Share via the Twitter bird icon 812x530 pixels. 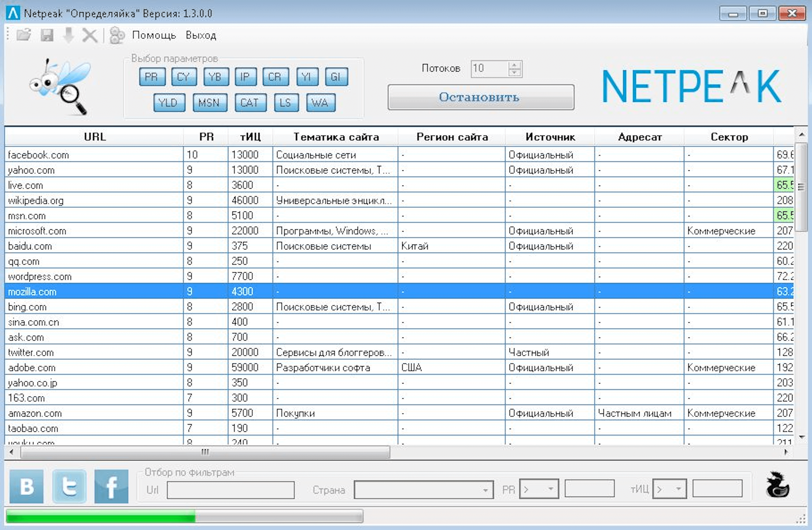point(69,486)
